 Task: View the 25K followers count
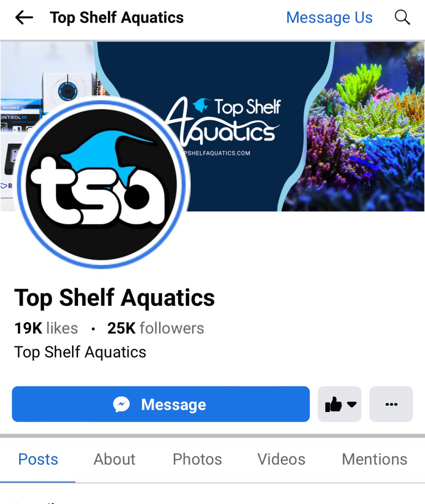pyautogui.click(x=155, y=328)
